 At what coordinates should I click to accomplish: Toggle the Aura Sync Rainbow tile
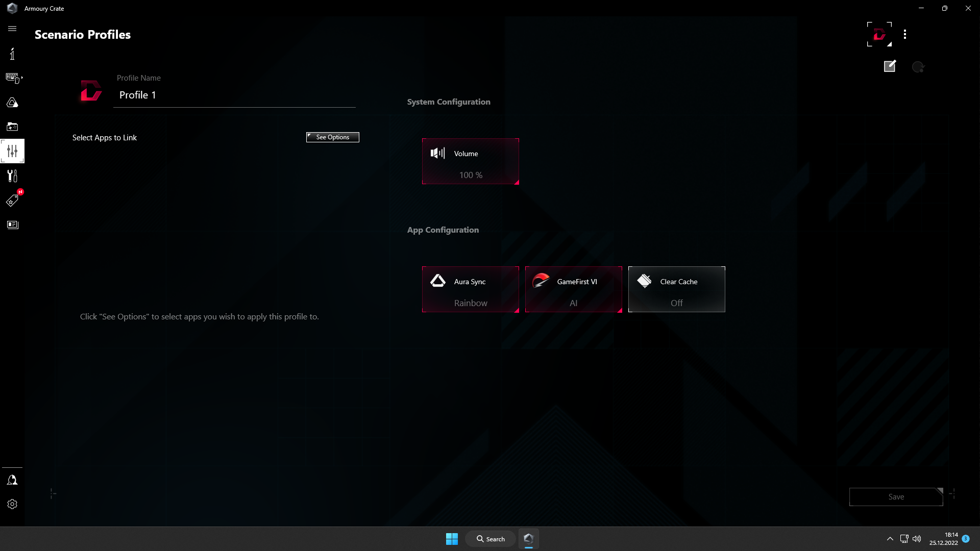(470, 289)
